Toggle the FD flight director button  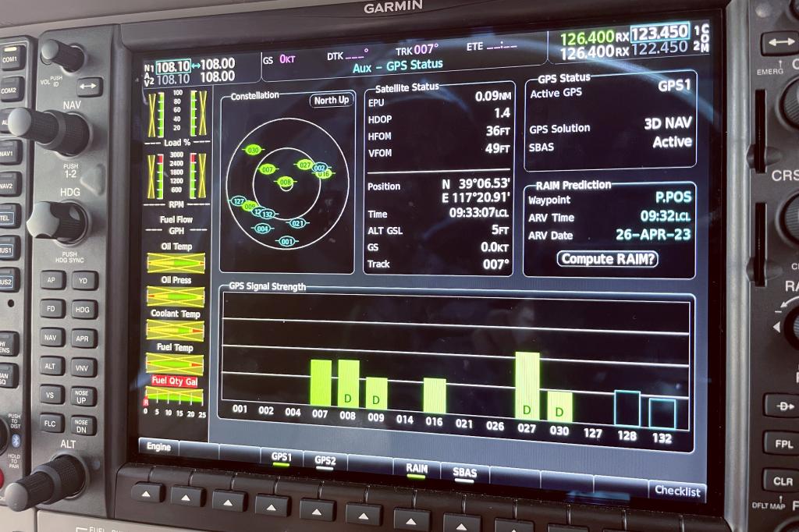[52, 308]
